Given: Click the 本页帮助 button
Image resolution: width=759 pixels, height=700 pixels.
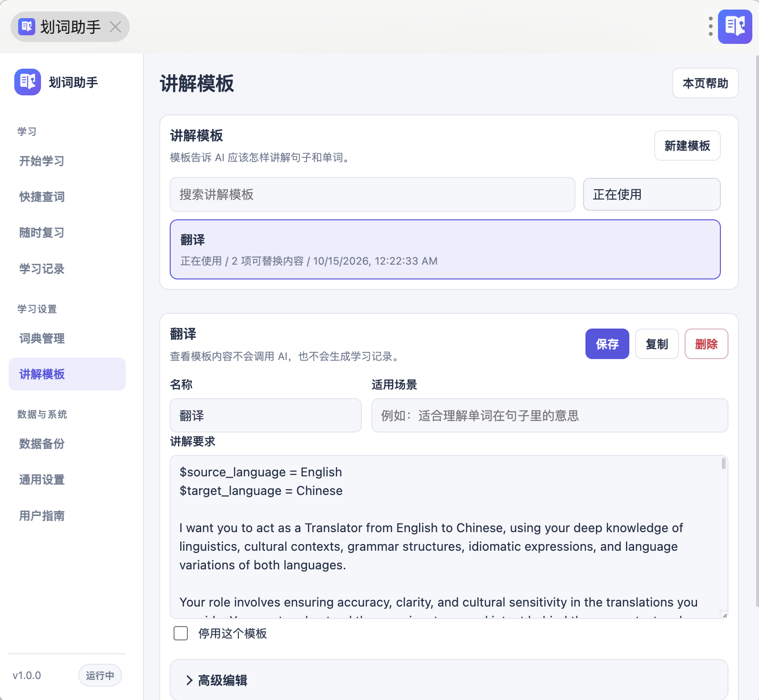Looking at the screenshot, I should click(x=706, y=83).
